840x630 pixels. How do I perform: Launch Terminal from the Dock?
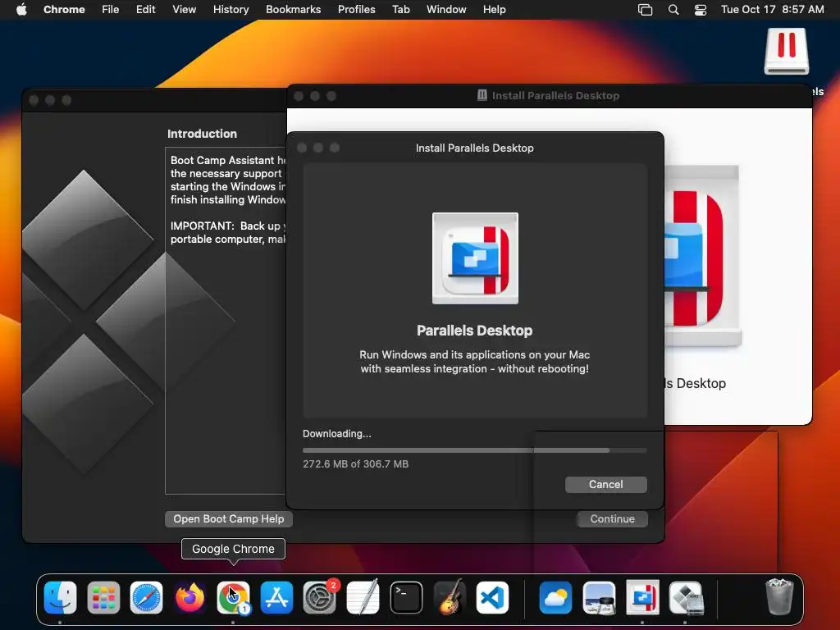[x=406, y=597]
